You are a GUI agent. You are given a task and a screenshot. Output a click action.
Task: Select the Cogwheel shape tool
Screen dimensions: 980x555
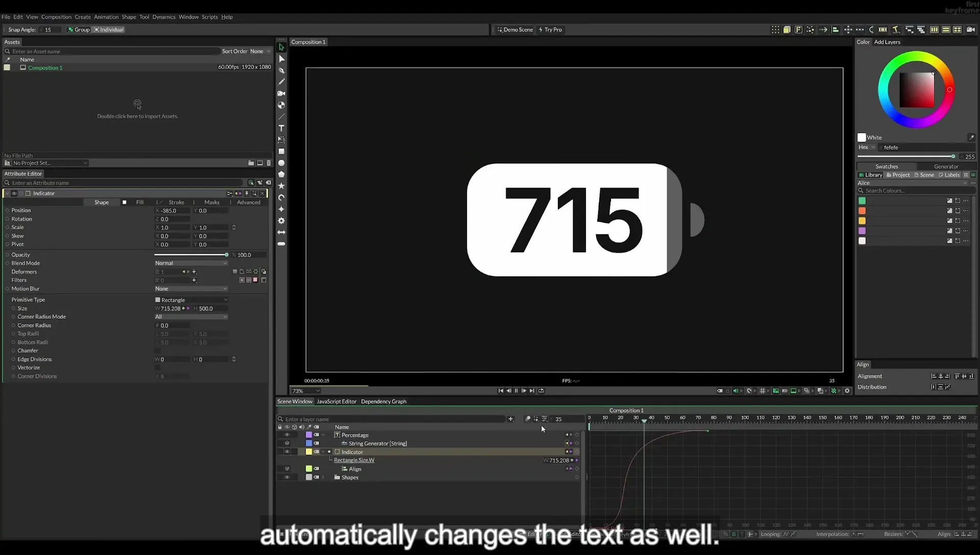pyautogui.click(x=281, y=221)
